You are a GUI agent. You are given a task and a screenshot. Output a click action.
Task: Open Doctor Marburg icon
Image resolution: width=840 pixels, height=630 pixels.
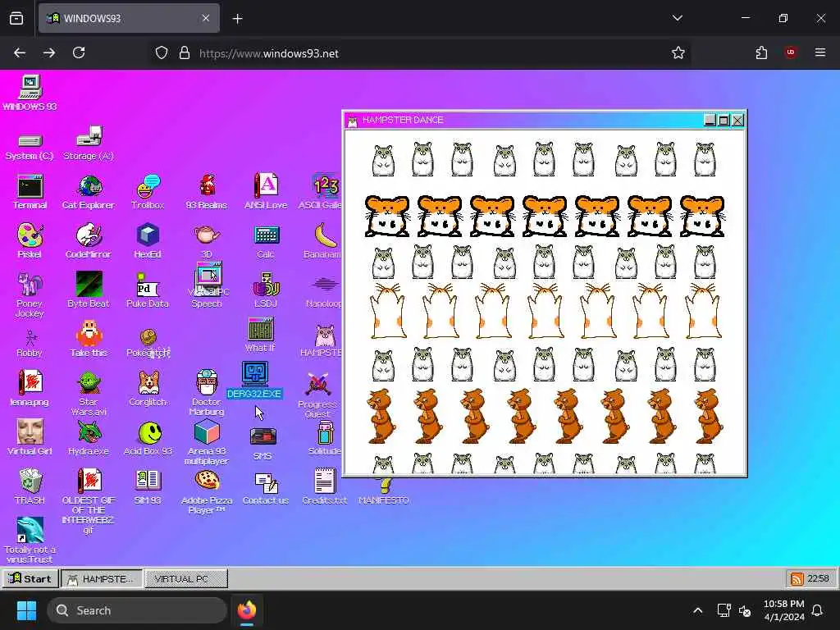click(206, 393)
